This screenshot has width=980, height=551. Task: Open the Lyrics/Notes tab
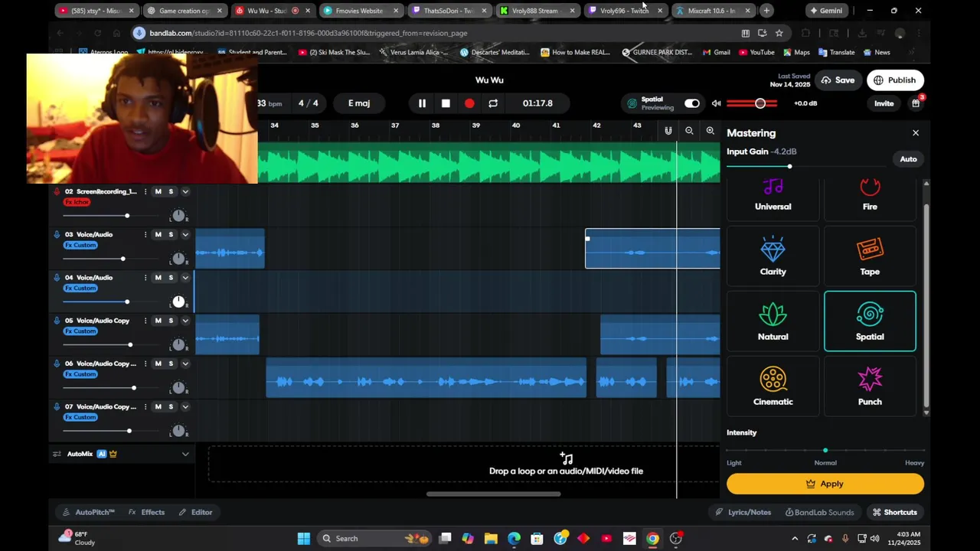tap(743, 512)
